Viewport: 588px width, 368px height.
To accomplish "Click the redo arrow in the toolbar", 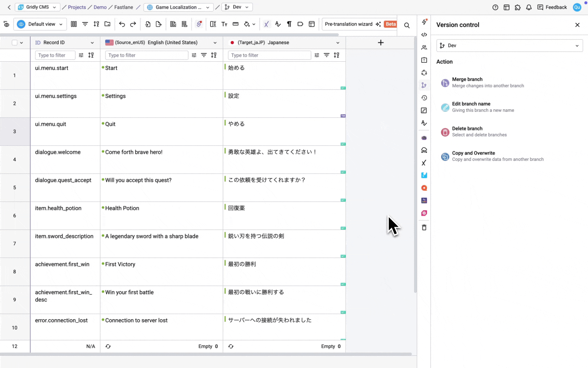I will point(133,24).
